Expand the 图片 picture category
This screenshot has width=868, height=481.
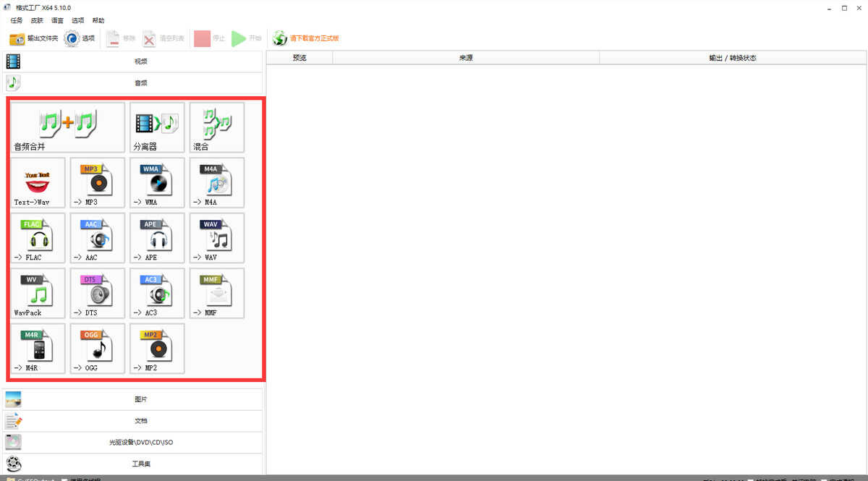point(135,399)
